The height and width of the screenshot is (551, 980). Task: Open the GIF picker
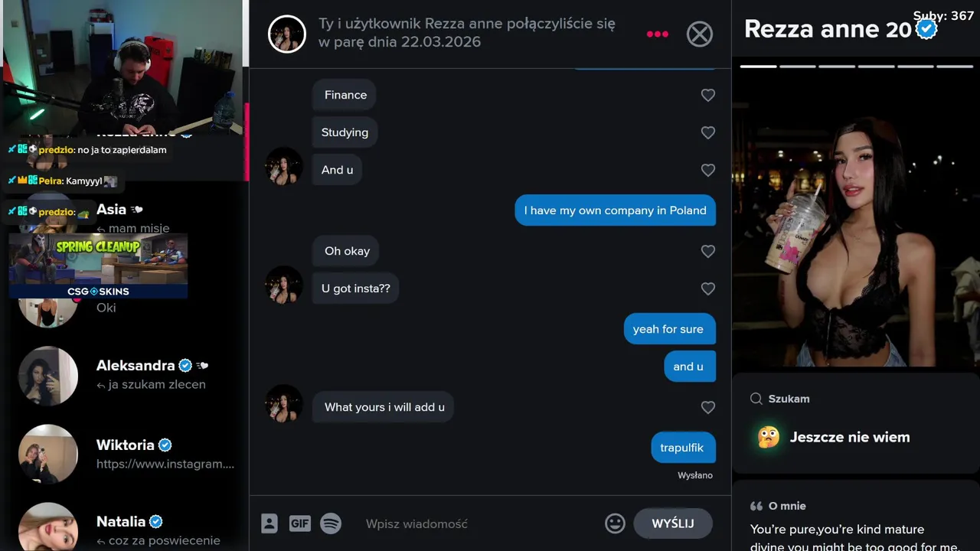[300, 523]
